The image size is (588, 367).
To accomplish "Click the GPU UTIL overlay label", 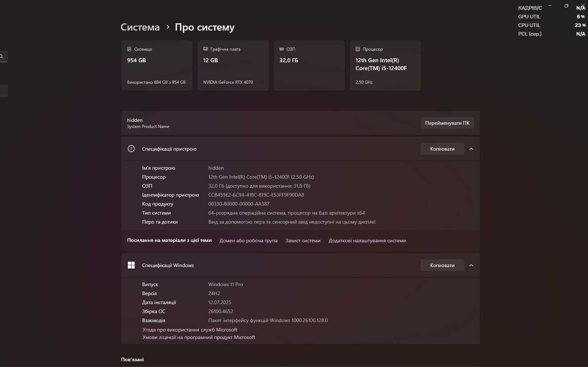I will click(529, 17).
